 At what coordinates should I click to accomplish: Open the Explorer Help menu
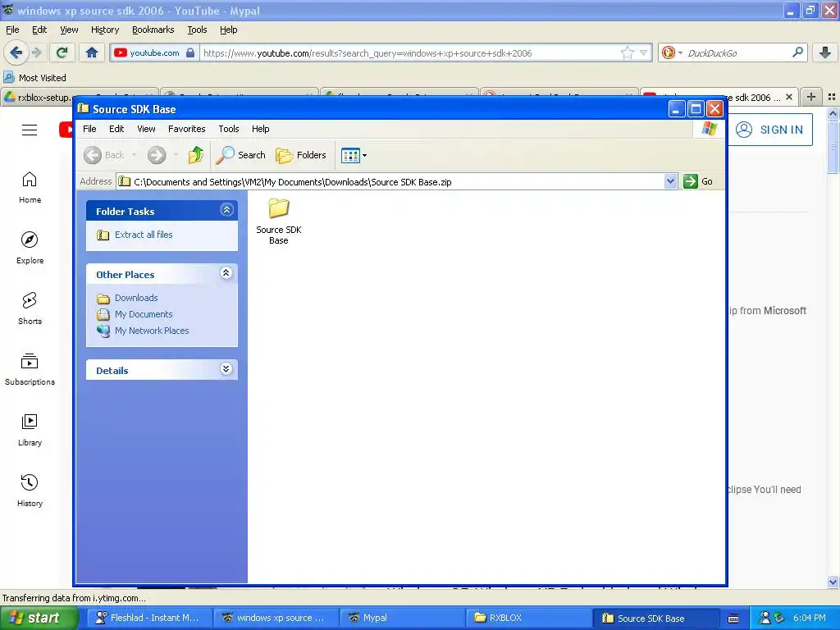click(x=260, y=129)
